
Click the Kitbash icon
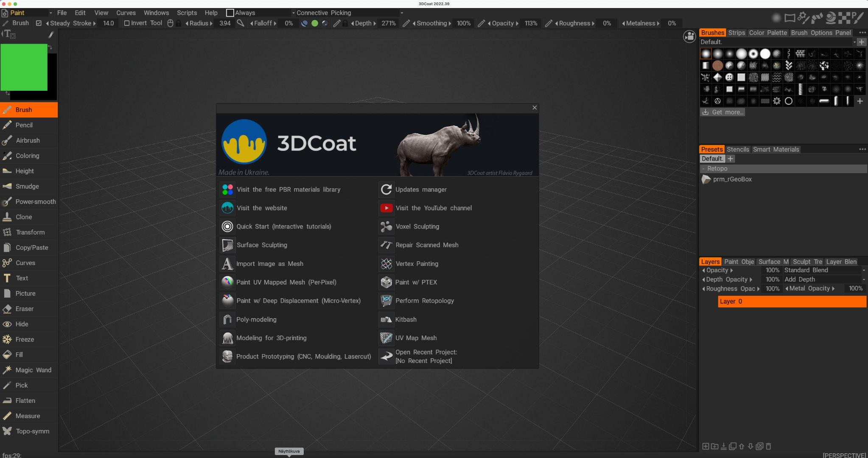(x=386, y=319)
